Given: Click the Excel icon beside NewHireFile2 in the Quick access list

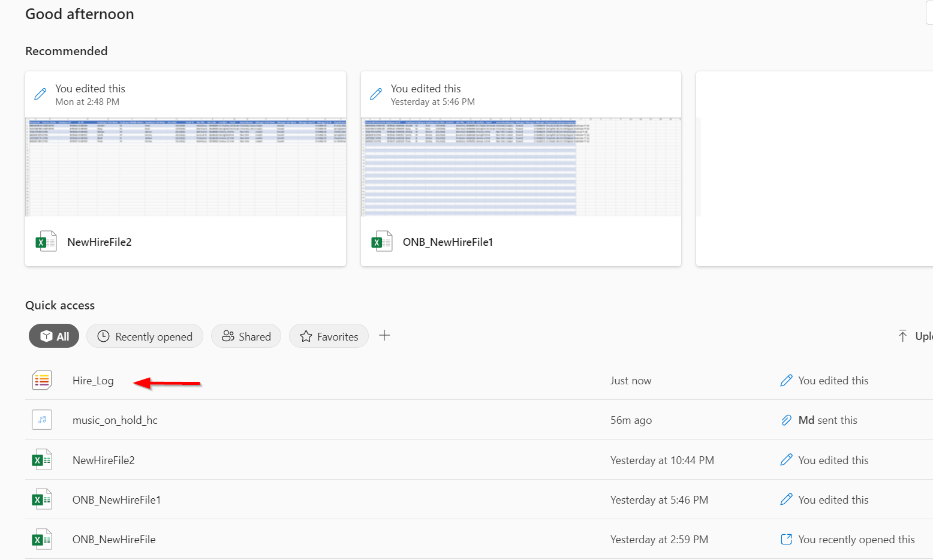Looking at the screenshot, I should pyautogui.click(x=42, y=460).
